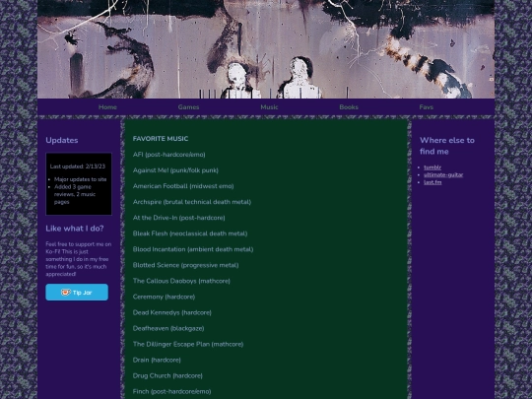Open the Favs page
This screenshot has height=399, width=532.
tap(427, 107)
